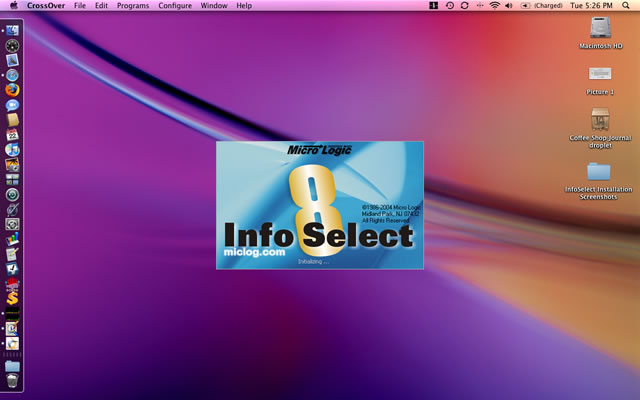Open the Window menu
The height and width of the screenshot is (400, 640).
[x=214, y=6]
